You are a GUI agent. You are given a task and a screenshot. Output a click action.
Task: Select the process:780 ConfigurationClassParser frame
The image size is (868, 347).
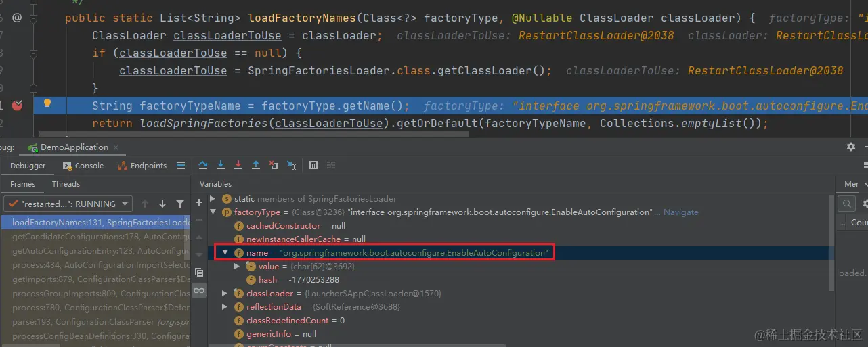pyautogui.click(x=95, y=308)
